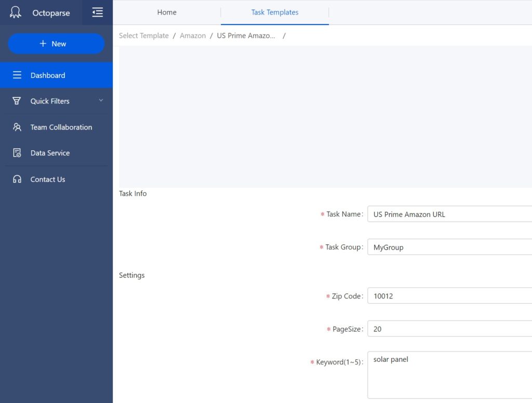This screenshot has height=403, width=532.
Task: Click the Octoparse octopus logo icon
Action: 15,12
